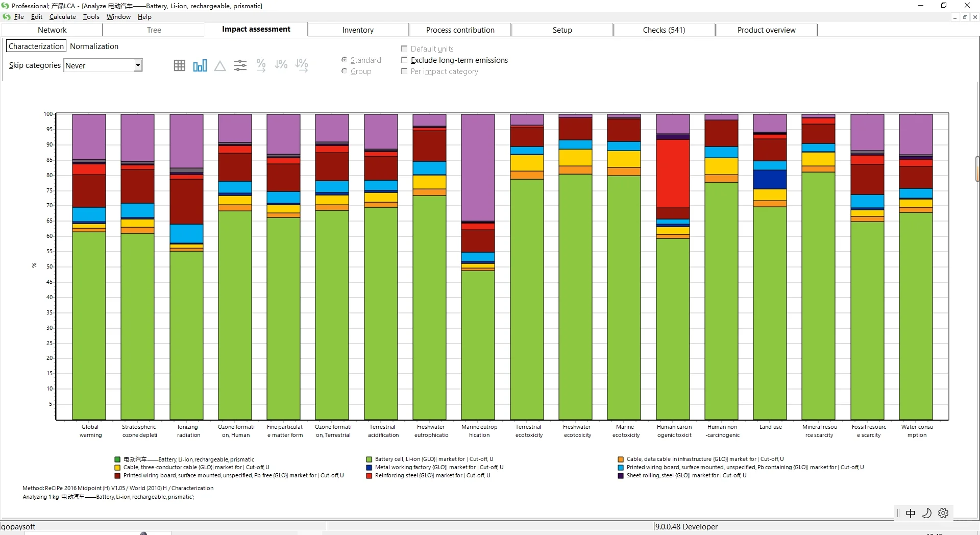Open the Tools menu
Image resolution: width=980 pixels, height=535 pixels.
[91, 17]
